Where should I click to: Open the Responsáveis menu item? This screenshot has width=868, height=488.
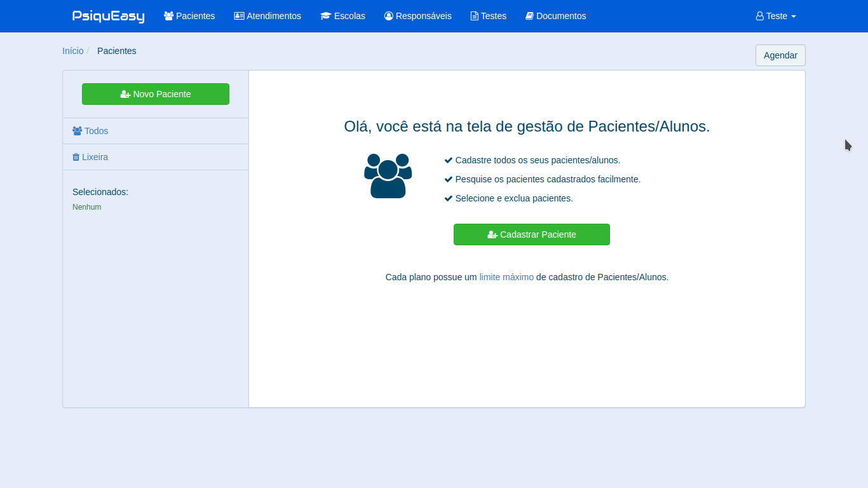click(x=418, y=16)
